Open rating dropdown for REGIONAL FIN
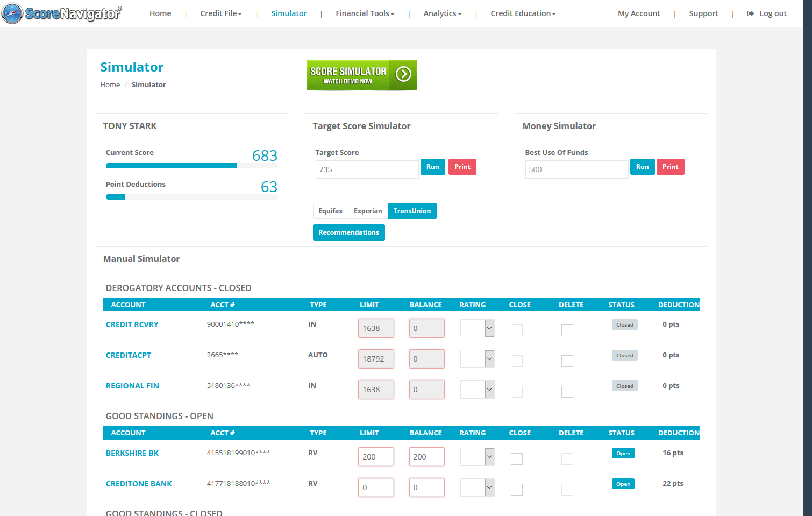The image size is (812, 516). (477, 390)
